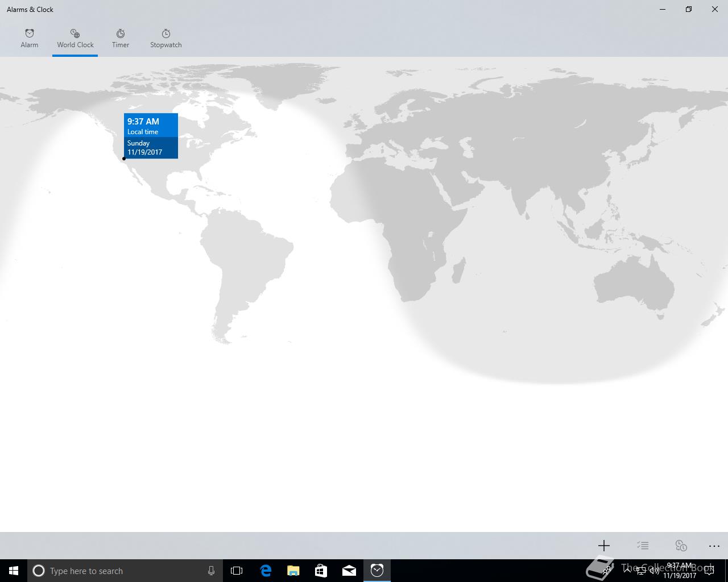Viewport: 728px width, 582px height.
Task: Click Alarms & Clock taskbar icon
Action: 377,571
